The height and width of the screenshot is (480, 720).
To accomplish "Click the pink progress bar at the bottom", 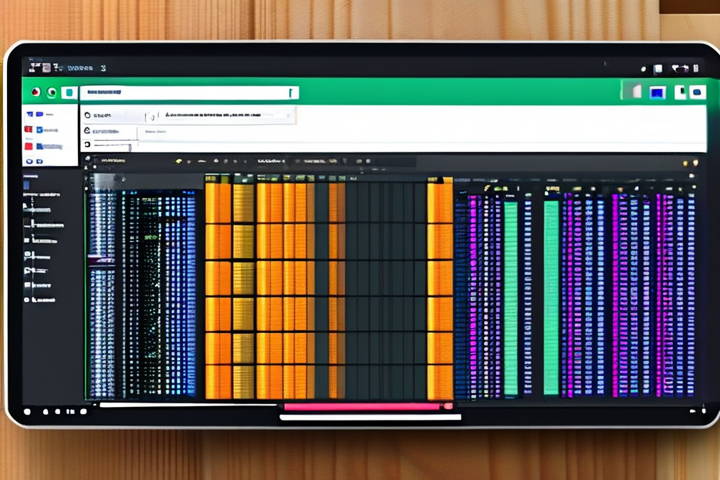I will coord(362,407).
